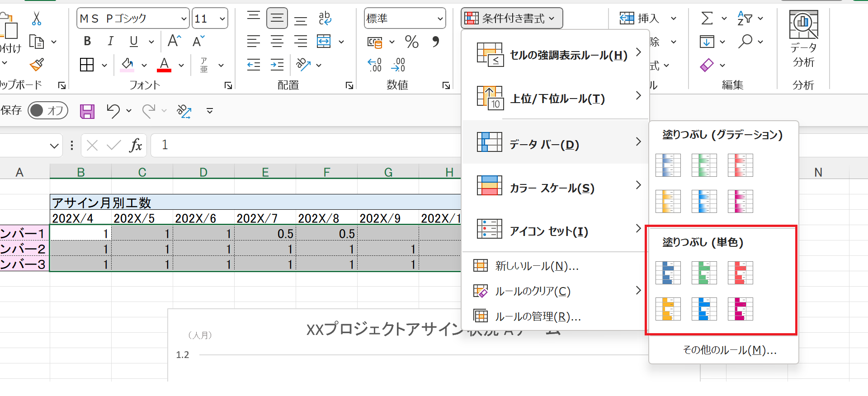Screen dimensions: 868x396
Task: Apply the solid green data bar
Action: (x=704, y=273)
